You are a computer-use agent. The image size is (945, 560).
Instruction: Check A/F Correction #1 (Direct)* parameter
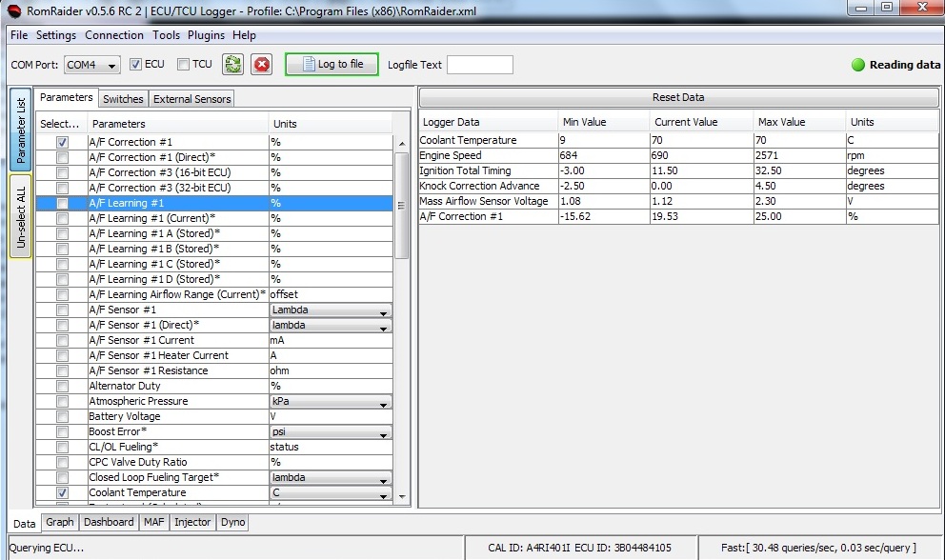pyautogui.click(x=62, y=157)
